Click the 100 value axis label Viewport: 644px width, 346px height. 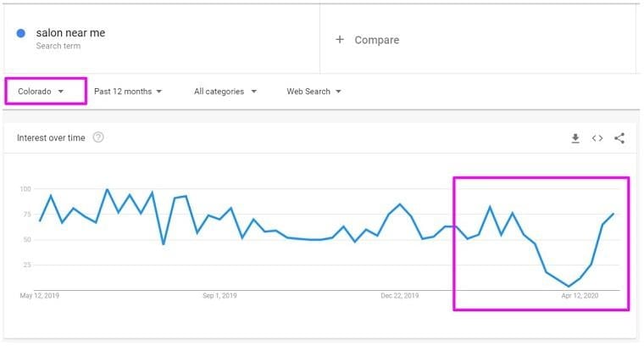pos(25,189)
